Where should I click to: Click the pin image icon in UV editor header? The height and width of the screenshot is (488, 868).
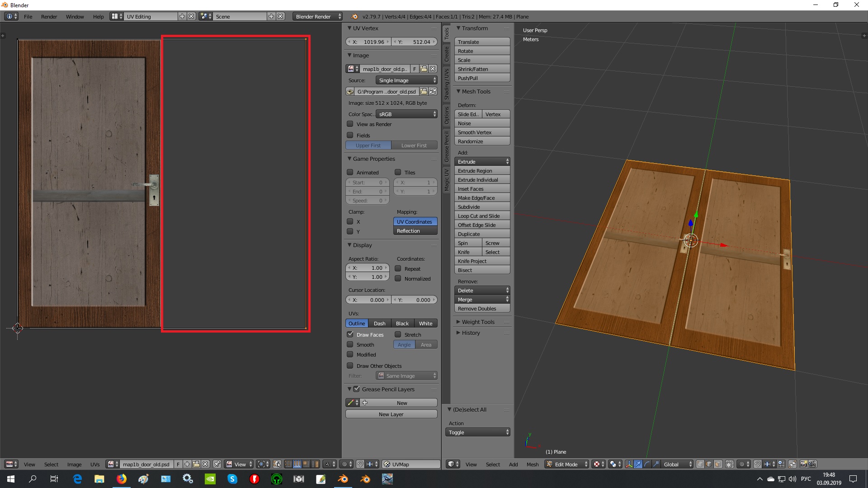217,464
